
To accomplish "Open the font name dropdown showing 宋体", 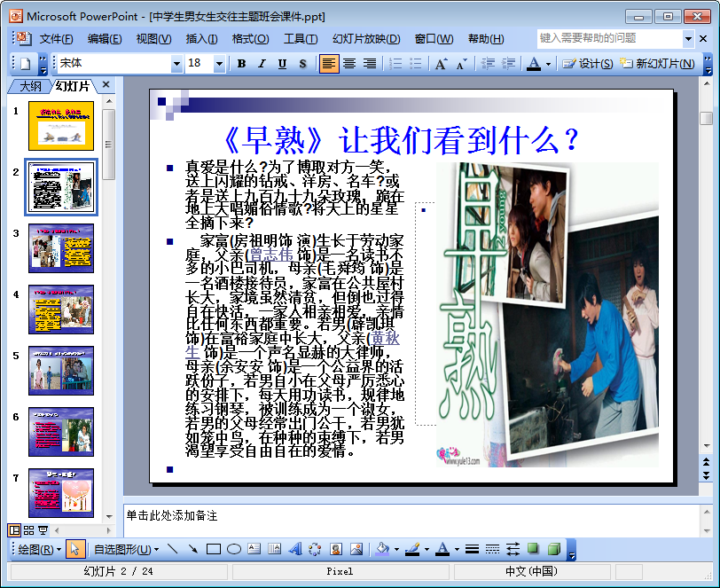I will pos(176,65).
